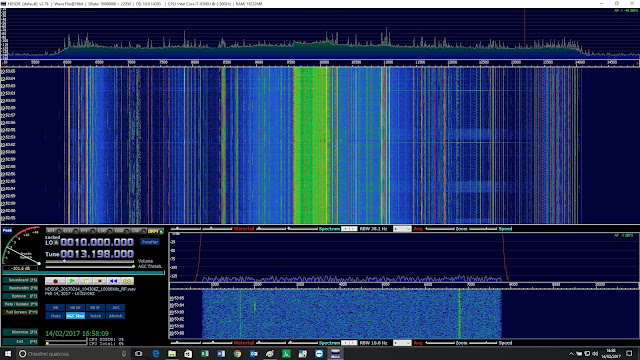The height and width of the screenshot is (360, 640).
Task: Click the Cortana search box
Action: pyautogui.click(x=73, y=353)
